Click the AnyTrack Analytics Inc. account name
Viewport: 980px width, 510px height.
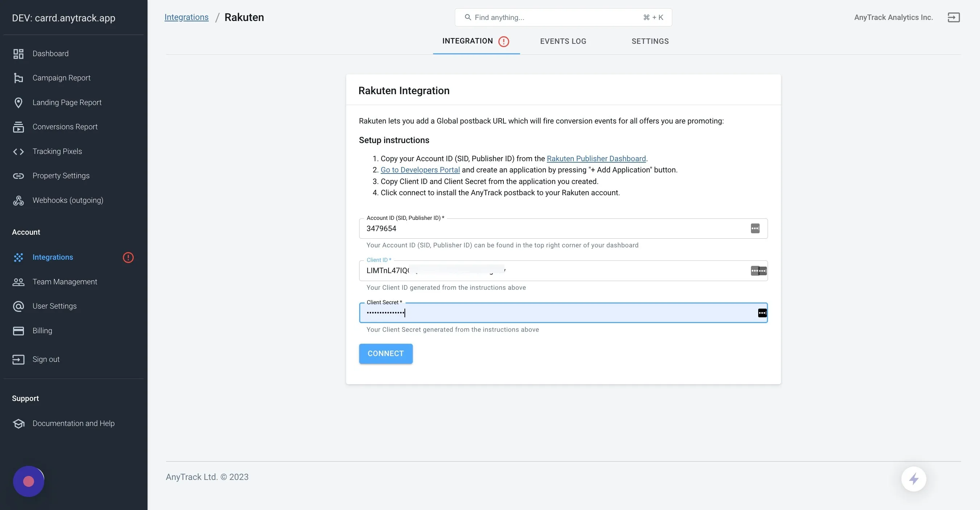point(894,17)
